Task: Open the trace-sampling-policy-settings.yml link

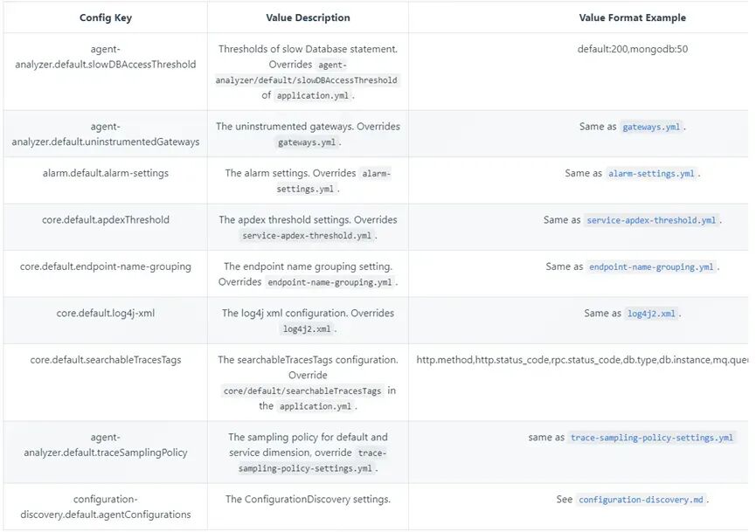Action: pyautogui.click(x=651, y=438)
